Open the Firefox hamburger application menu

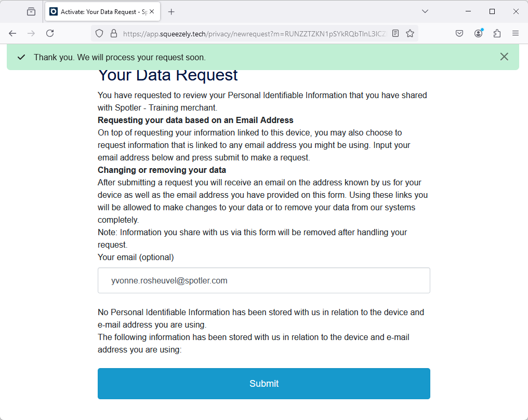515,33
